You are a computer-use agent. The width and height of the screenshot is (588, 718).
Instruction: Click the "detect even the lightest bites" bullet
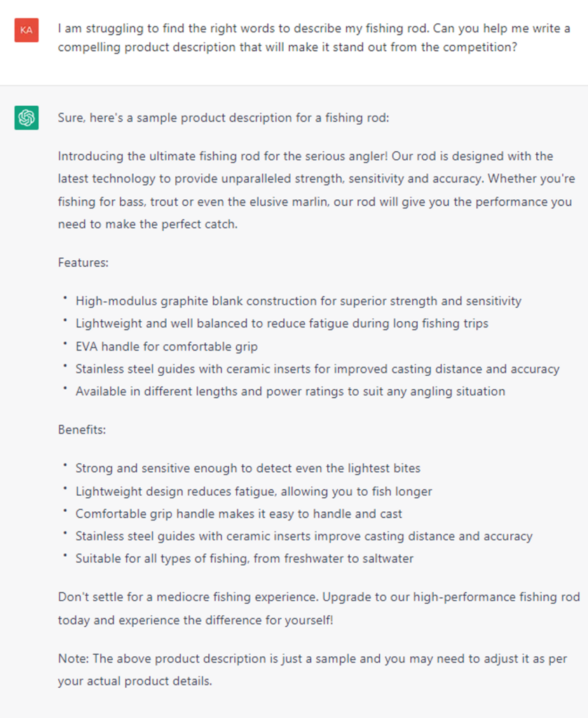point(247,468)
